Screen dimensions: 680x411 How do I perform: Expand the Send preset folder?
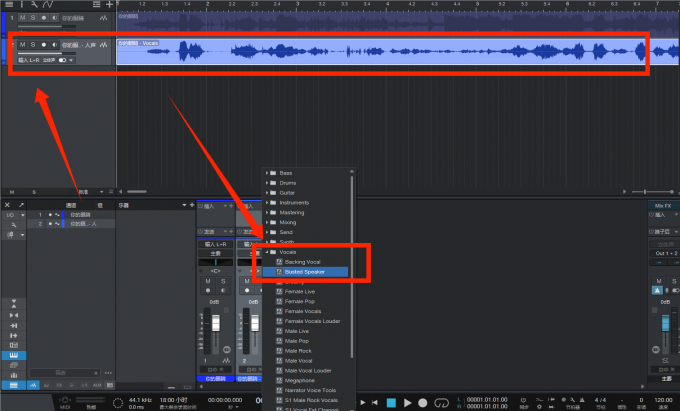click(267, 232)
